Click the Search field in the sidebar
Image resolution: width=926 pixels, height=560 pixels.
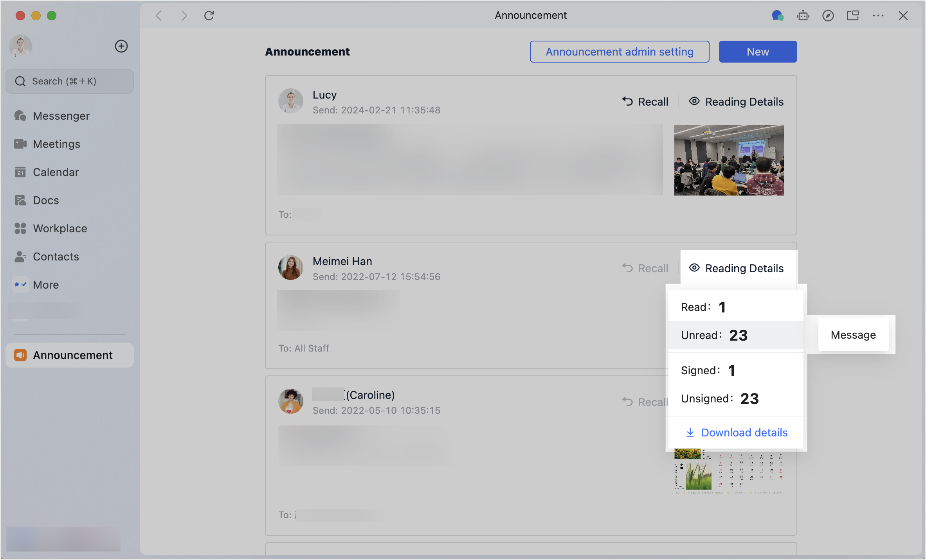[x=70, y=81]
